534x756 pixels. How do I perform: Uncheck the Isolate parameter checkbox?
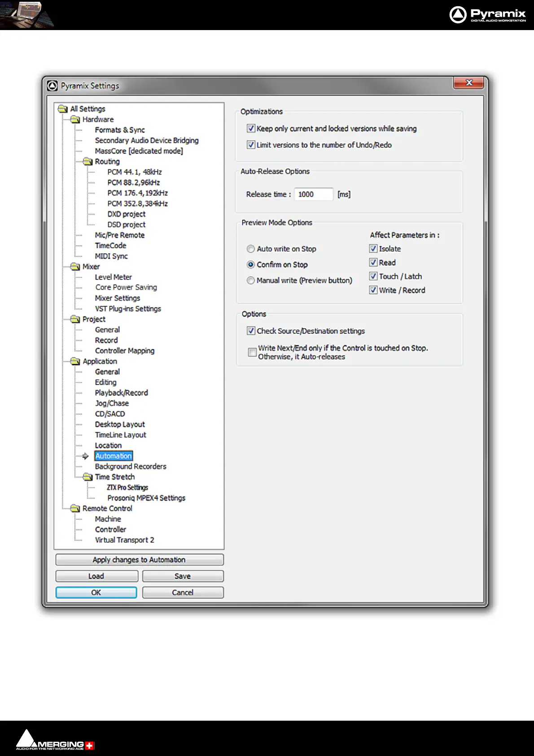click(373, 248)
